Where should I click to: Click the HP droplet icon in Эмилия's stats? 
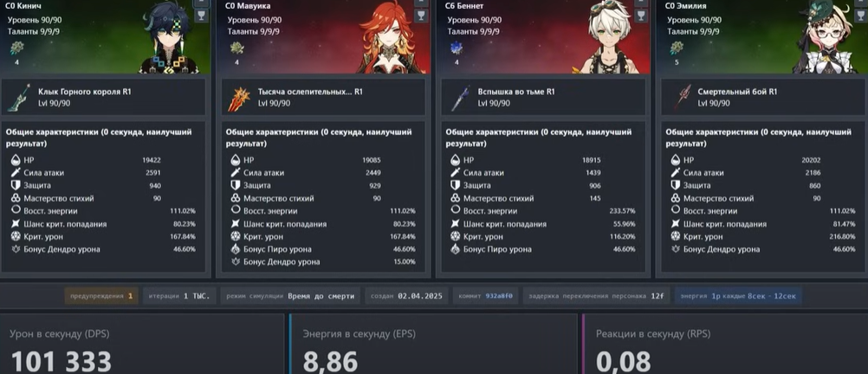(675, 160)
